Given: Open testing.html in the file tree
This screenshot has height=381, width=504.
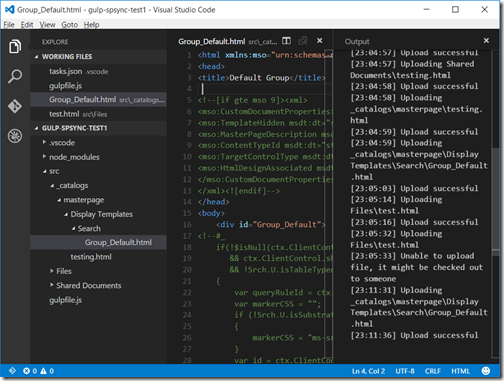Looking at the screenshot, I should (x=98, y=257).
